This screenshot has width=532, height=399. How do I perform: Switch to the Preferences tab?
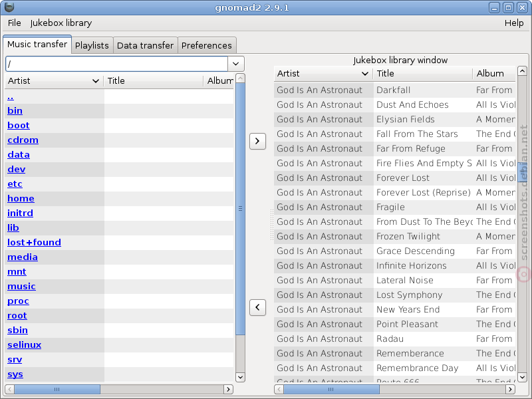(207, 45)
